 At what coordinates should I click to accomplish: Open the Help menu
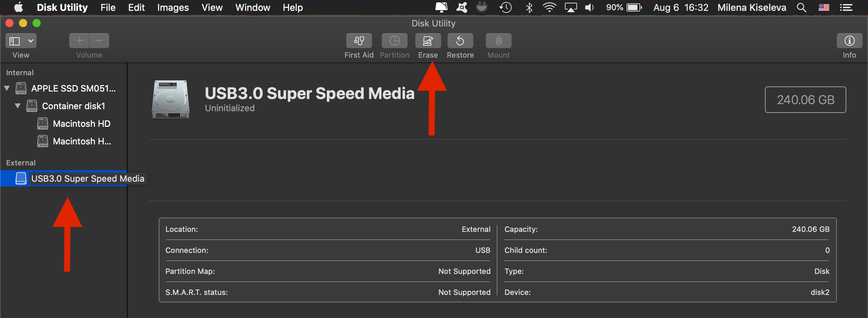293,7
